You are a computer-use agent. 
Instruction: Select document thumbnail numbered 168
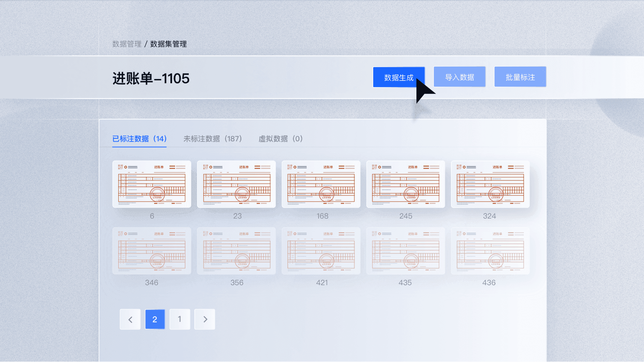321,184
